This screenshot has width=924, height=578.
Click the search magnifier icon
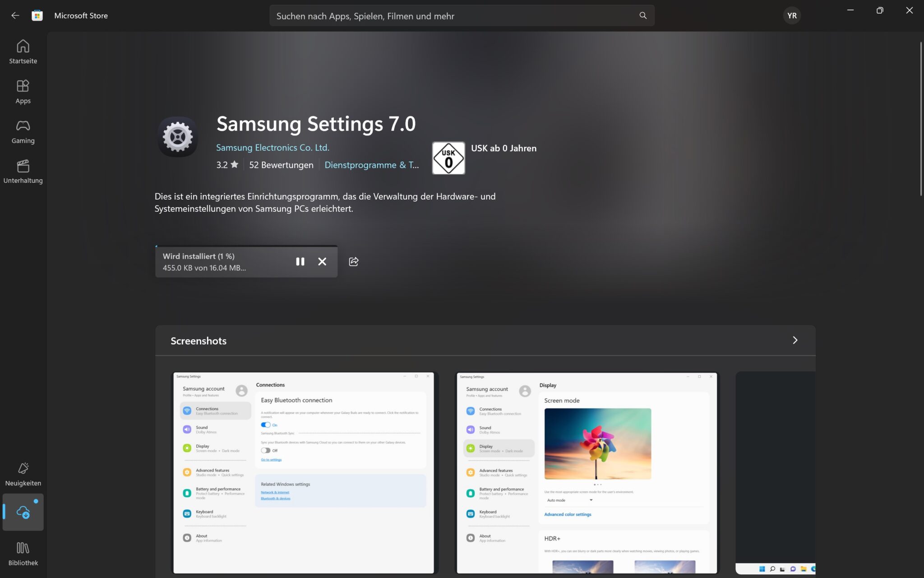642,15
